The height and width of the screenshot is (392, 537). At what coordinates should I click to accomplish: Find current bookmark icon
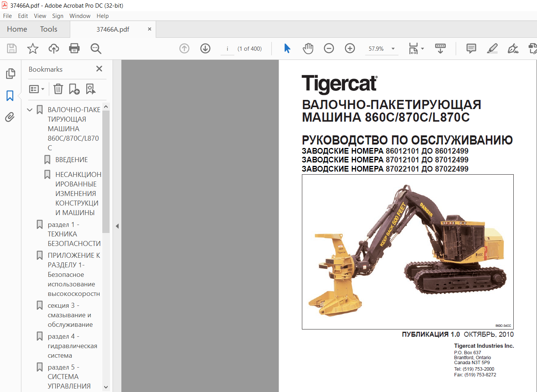pos(90,89)
